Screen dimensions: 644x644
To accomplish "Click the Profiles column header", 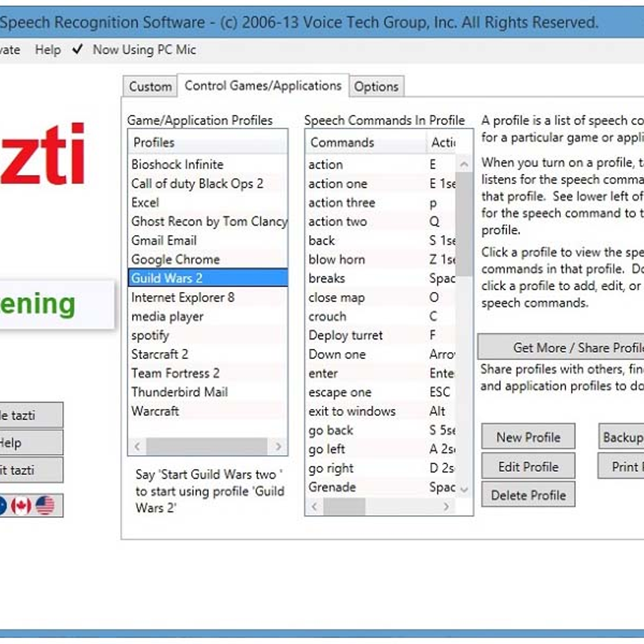I will coord(208,143).
